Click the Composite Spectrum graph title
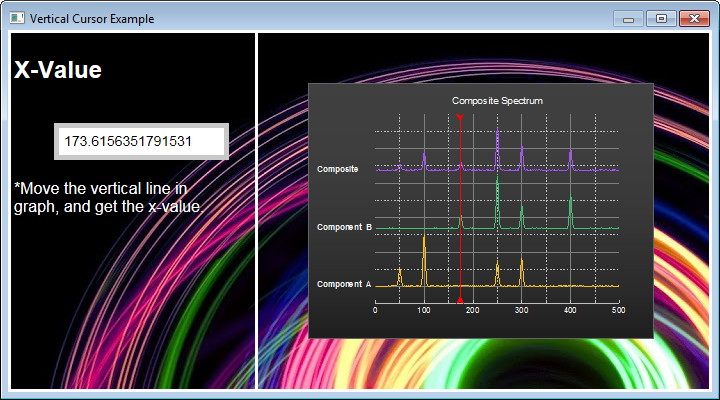720x400 pixels. pyautogui.click(x=497, y=101)
